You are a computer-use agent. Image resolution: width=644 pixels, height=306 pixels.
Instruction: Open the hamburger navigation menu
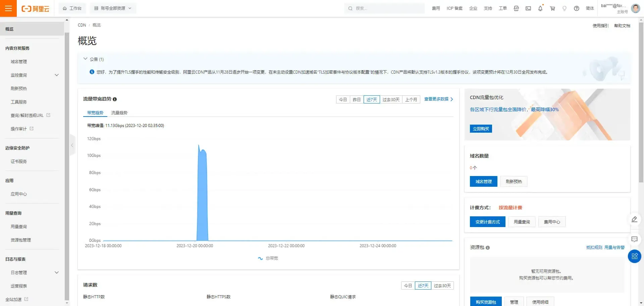(x=8, y=8)
